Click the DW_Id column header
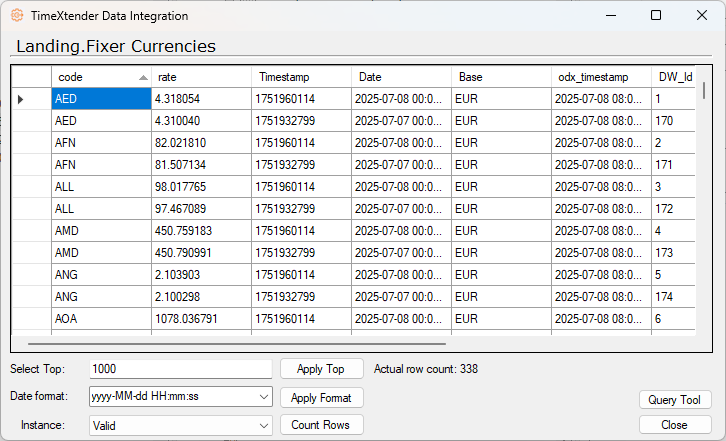 click(x=674, y=77)
